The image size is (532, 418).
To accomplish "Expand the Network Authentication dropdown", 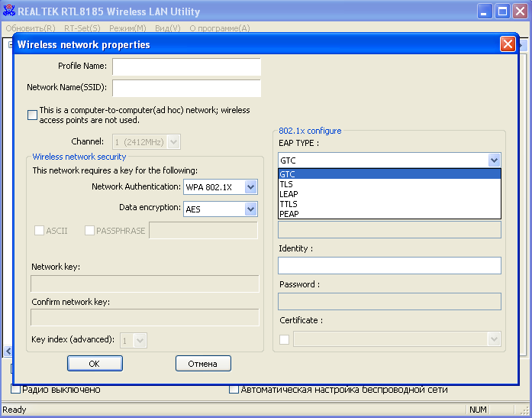I will (250, 186).
